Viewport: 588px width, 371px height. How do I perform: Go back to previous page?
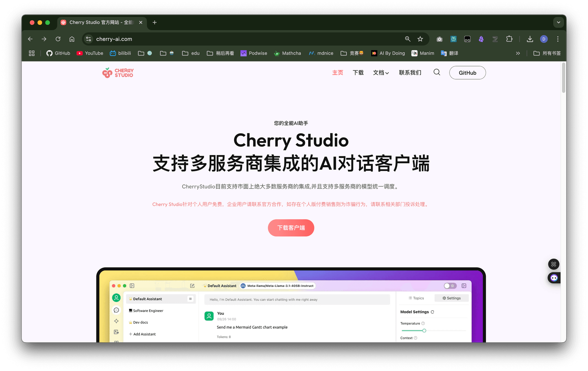[30, 39]
